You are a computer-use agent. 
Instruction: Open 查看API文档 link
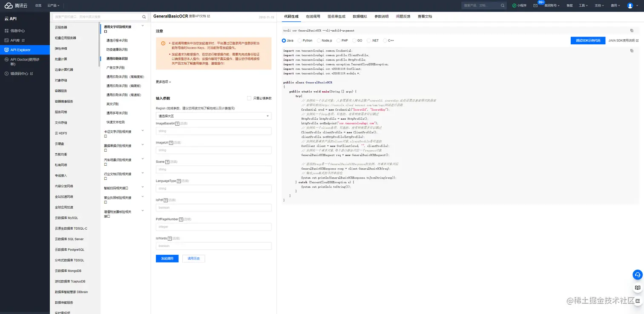(x=197, y=16)
